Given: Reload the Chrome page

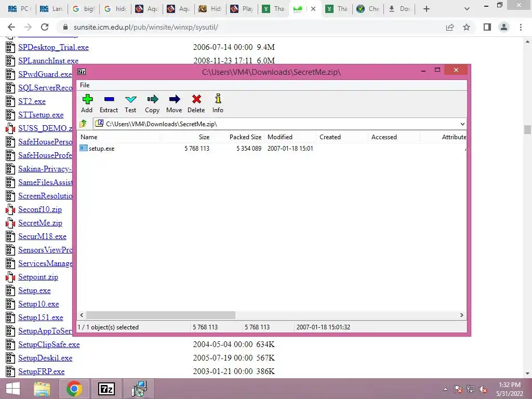Looking at the screenshot, I should click(45, 27).
